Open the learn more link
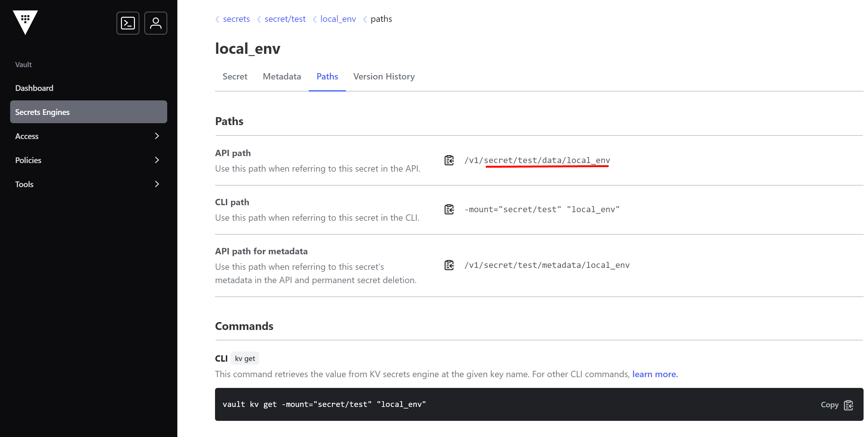The width and height of the screenshot is (868, 437). 655,374
